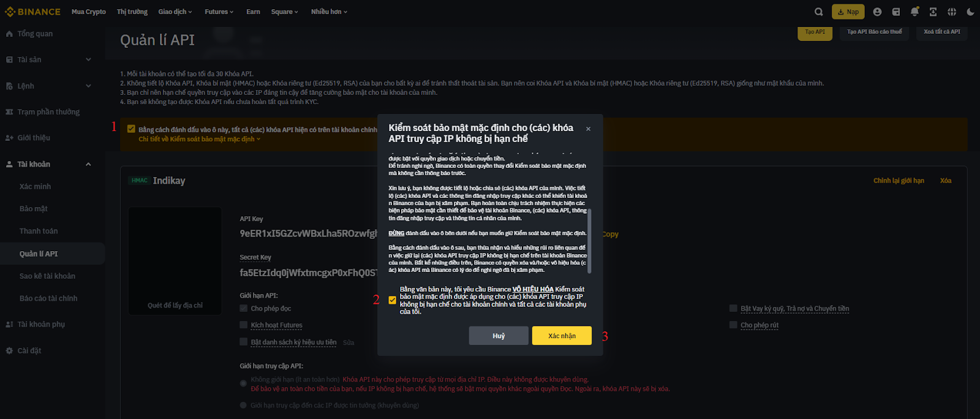Image resolution: width=980 pixels, height=419 pixels.
Task: Open the app download icon
Action: pos(933,12)
